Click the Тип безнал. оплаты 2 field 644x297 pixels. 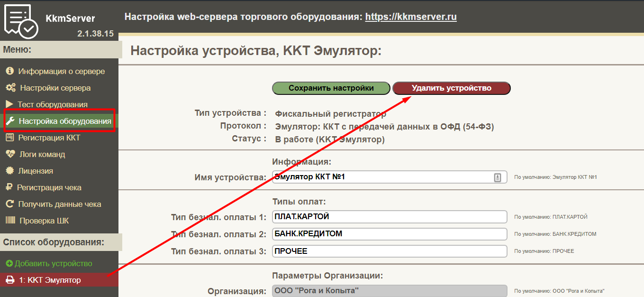tap(390, 234)
